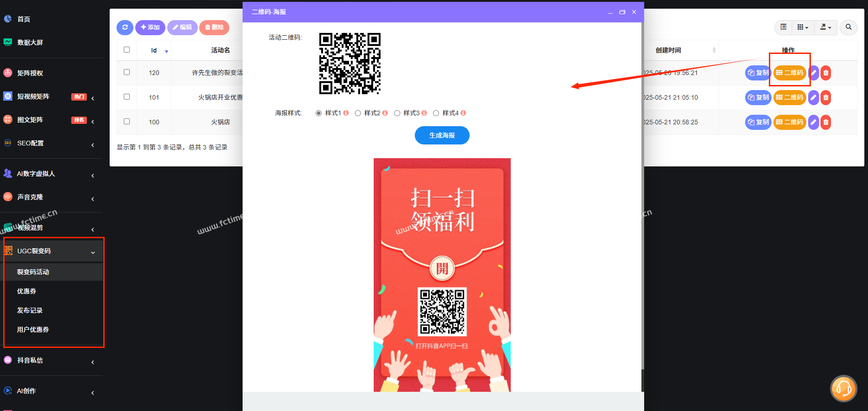Viewport: 868px width, 411px height.
Task: Tick the checkbox for row 101
Action: click(x=127, y=96)
